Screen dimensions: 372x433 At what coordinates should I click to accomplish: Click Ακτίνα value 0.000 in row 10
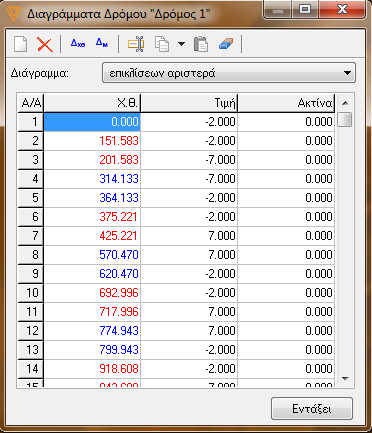pyautogui.click(x=286, y=293)
